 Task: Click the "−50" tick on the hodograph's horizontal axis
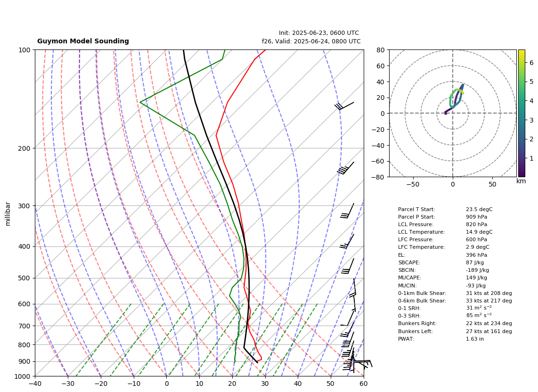pyautogui.click(x=413, y=184)
